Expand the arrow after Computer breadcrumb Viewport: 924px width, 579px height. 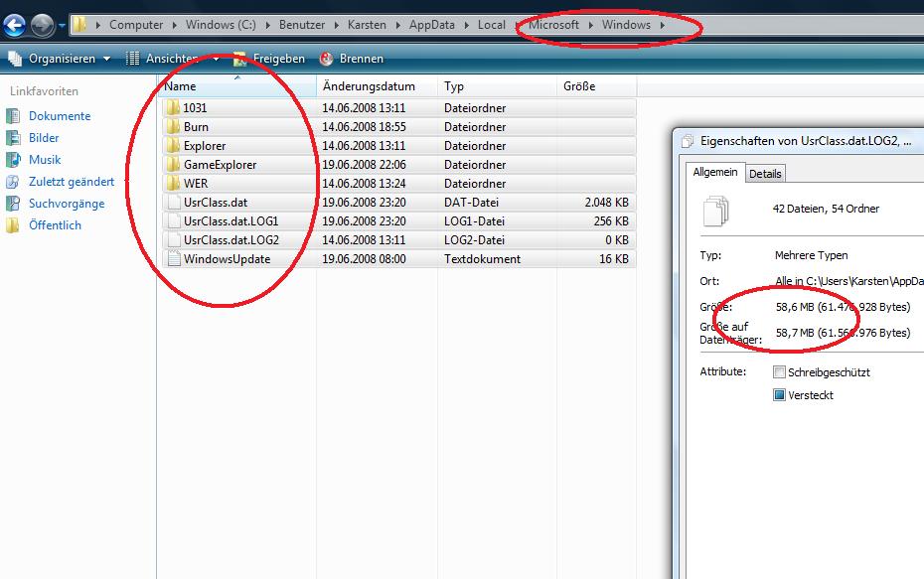[x=175, y=26]
